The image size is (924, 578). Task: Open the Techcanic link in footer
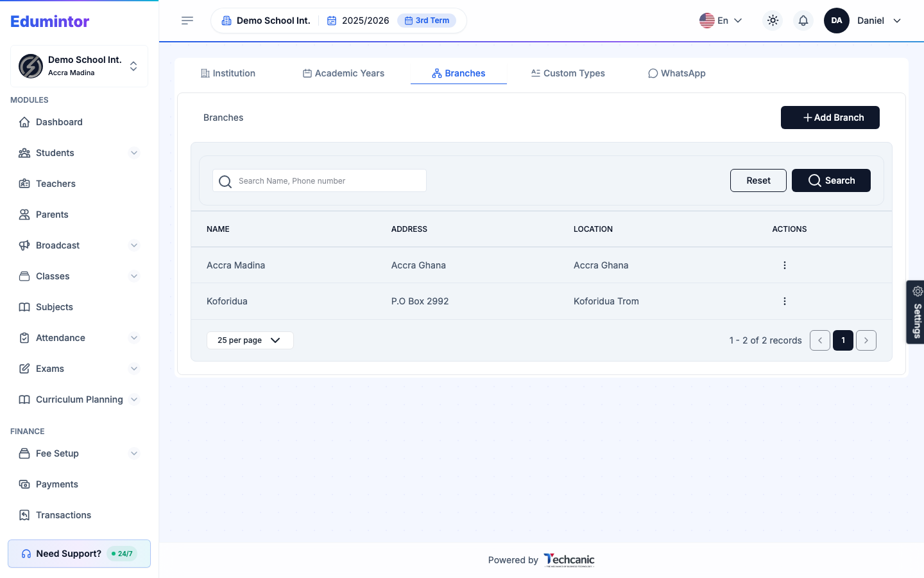tap(569, 560)
